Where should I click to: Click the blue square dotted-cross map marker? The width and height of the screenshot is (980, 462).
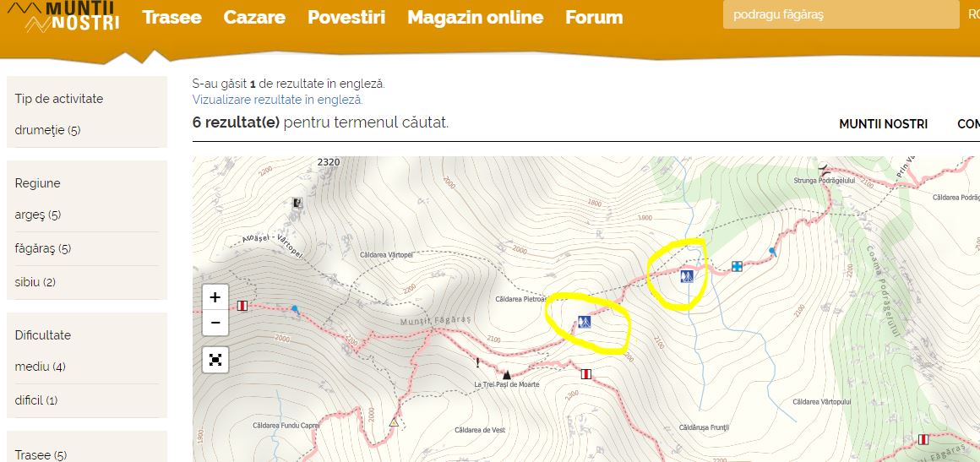pos(737,266)
